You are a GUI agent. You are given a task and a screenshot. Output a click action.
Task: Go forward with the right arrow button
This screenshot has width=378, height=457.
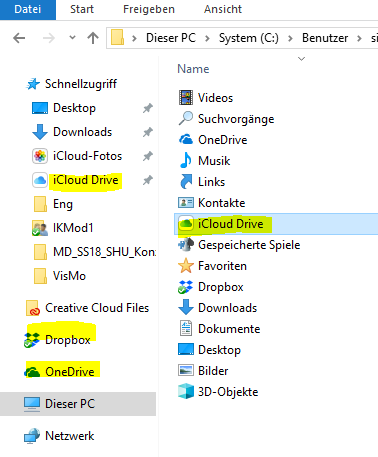(x=49, y=38)
